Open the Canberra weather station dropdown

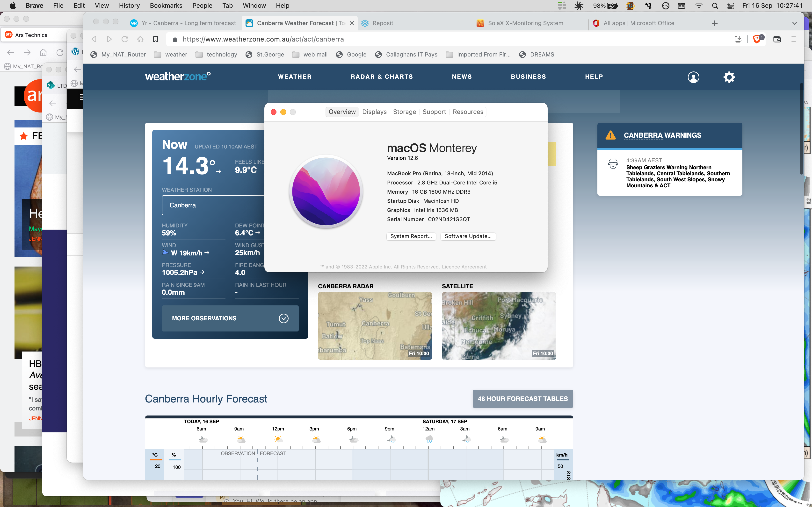point(213,205)
